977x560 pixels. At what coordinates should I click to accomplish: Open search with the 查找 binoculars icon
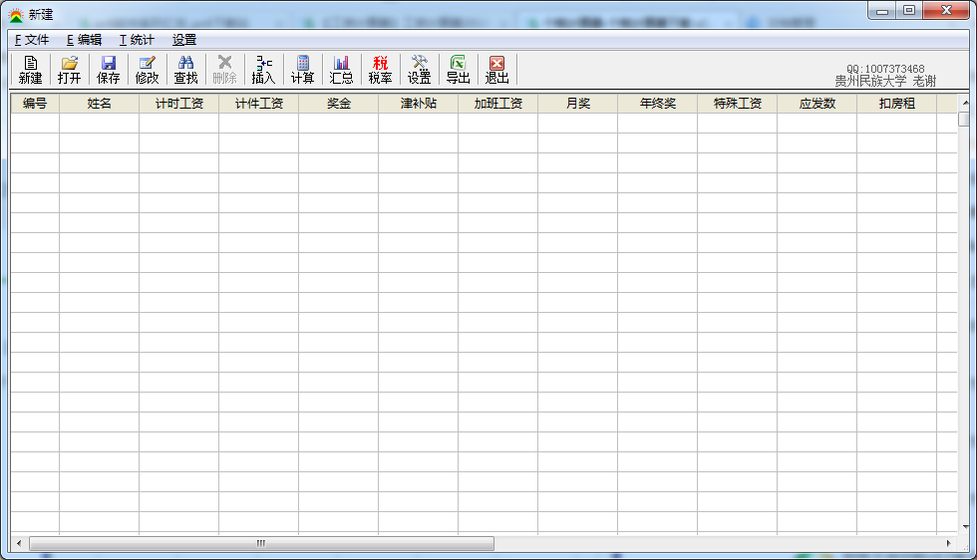point(185,70)
